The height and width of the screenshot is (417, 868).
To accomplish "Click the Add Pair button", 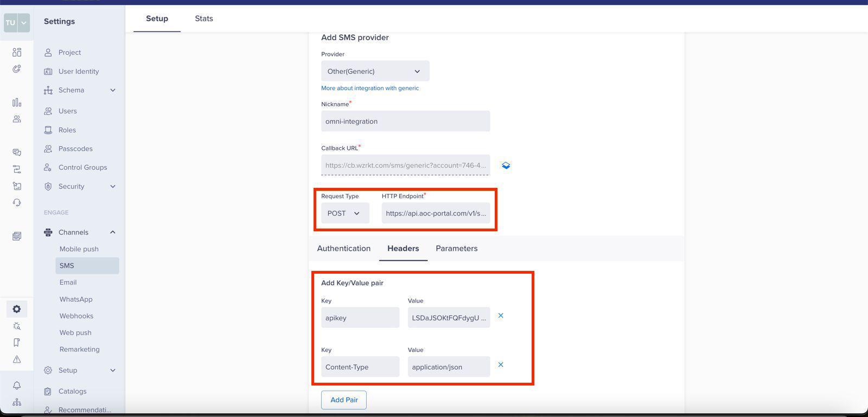I will point(344,400).
